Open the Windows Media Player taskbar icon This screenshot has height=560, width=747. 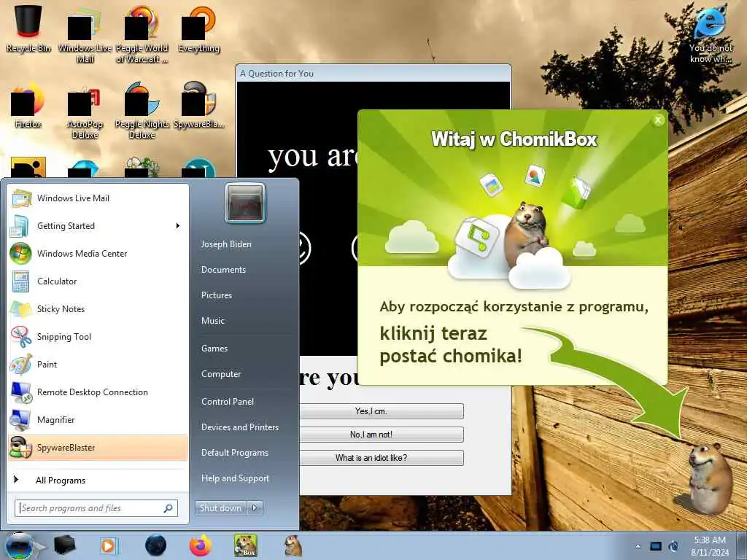[109, 545]
